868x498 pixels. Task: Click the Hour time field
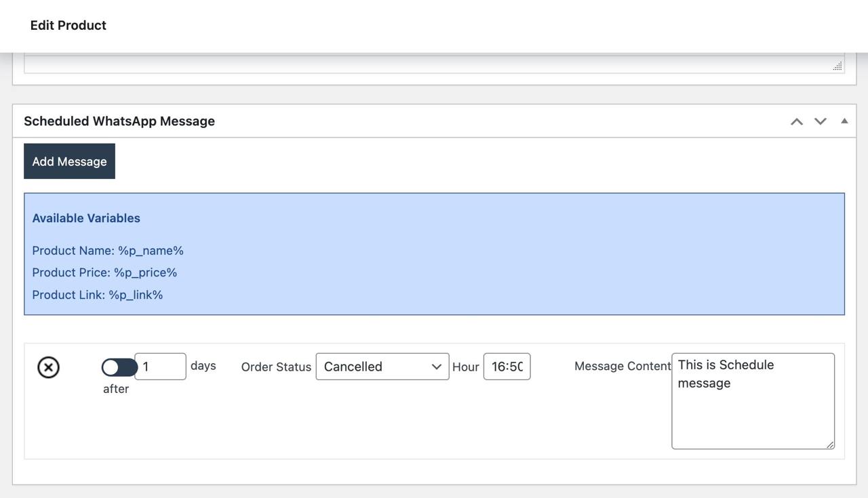(507, 367)
